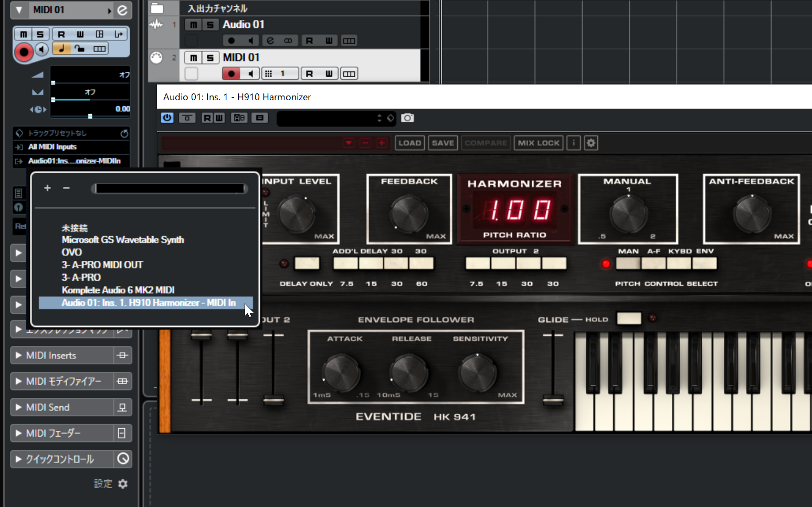
Task: Mute the Audio 01 track
Action: point(194,25)
